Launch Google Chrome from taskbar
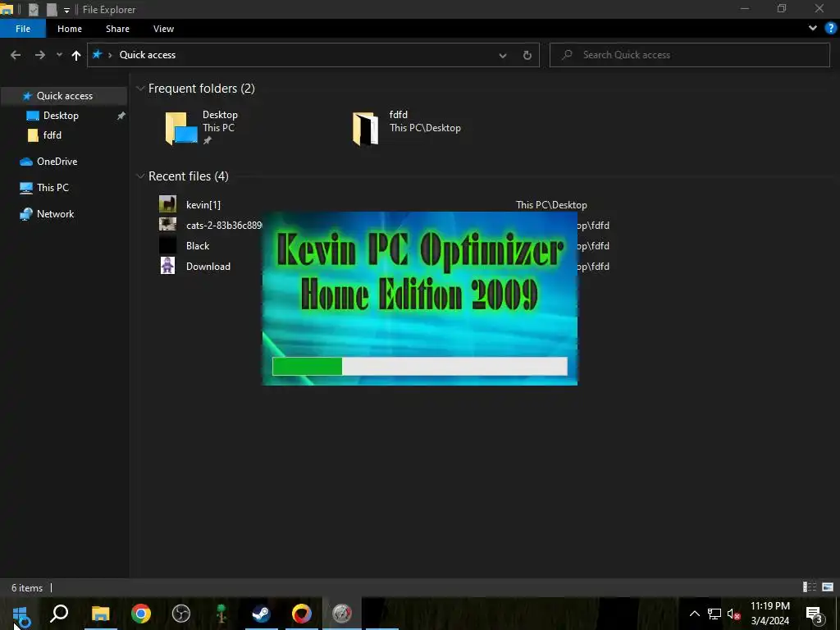The width and height of the screenshot is (840, 630). 141,614
